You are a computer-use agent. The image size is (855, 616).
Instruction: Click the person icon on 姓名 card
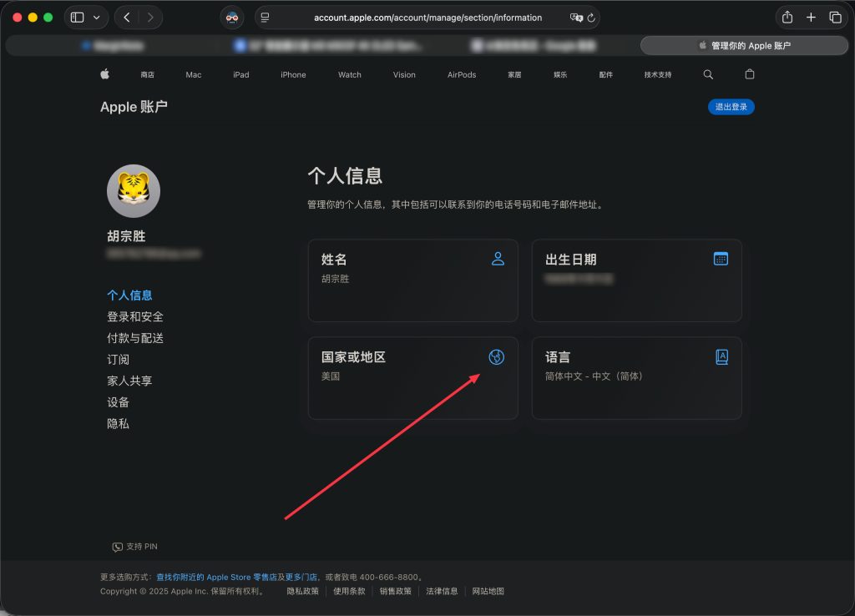(497, 259)
